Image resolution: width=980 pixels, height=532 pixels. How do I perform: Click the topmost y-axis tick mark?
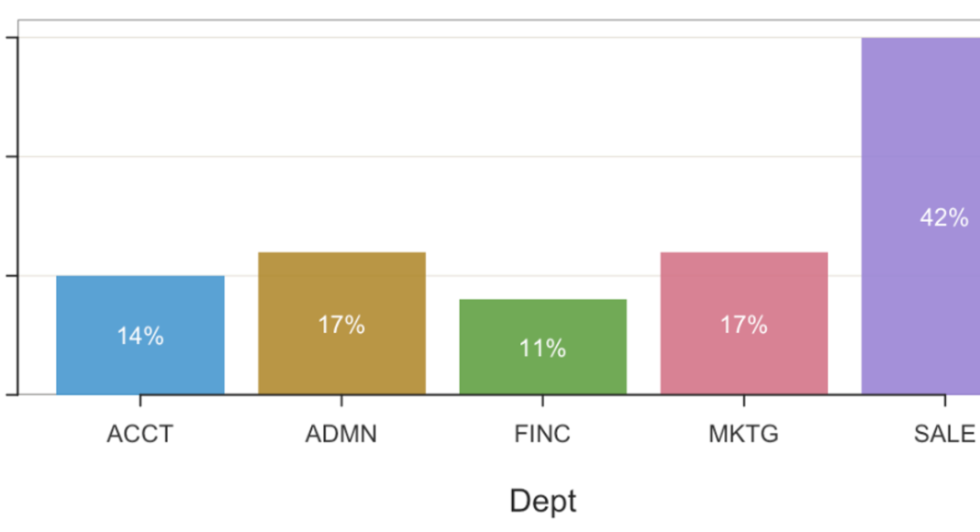pos(12,39)
